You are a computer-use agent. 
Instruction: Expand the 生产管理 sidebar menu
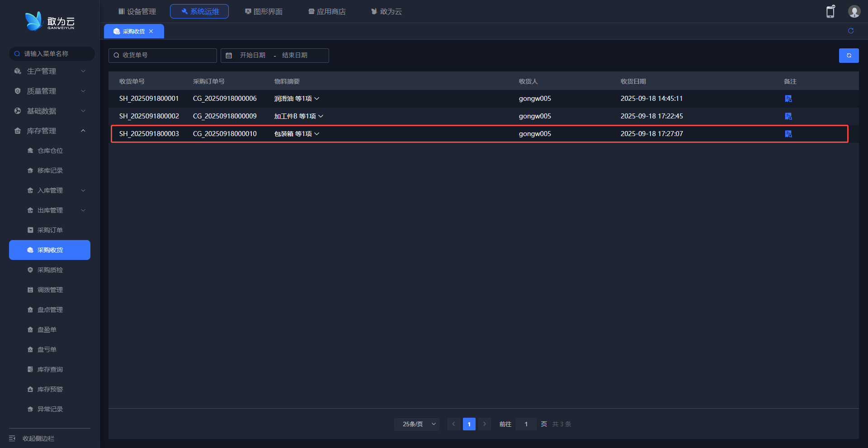[x=50, y=71]
